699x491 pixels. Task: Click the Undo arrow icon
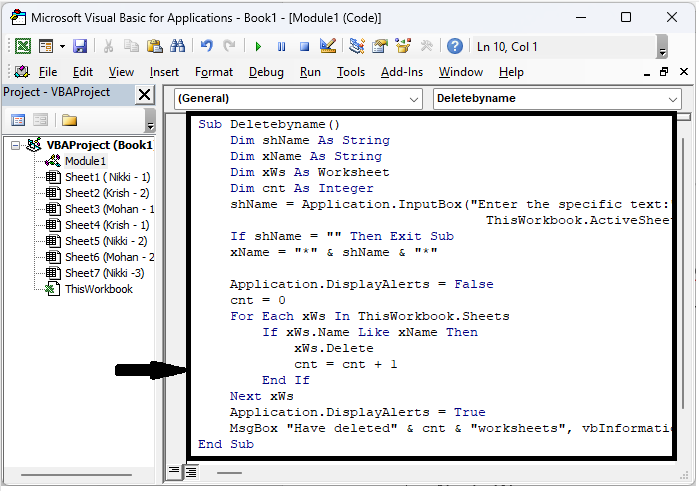[x=207, y=46]
